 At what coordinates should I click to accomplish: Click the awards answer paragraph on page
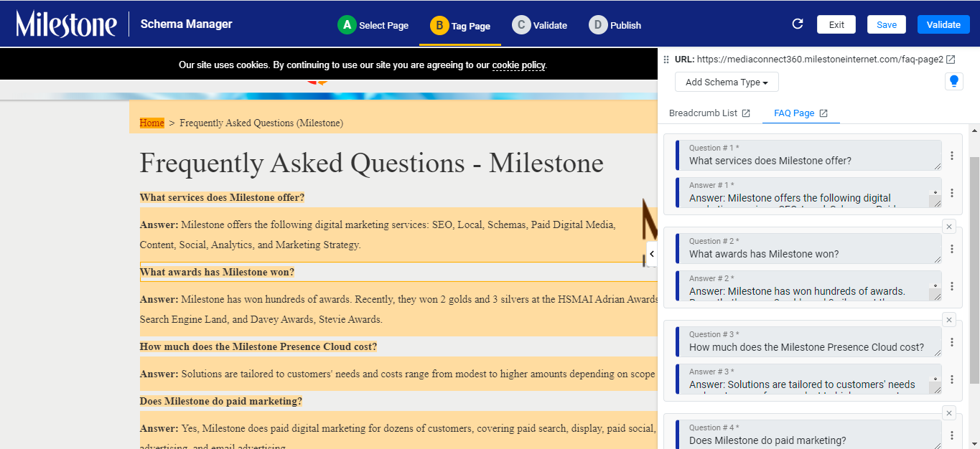pos(398,309)
